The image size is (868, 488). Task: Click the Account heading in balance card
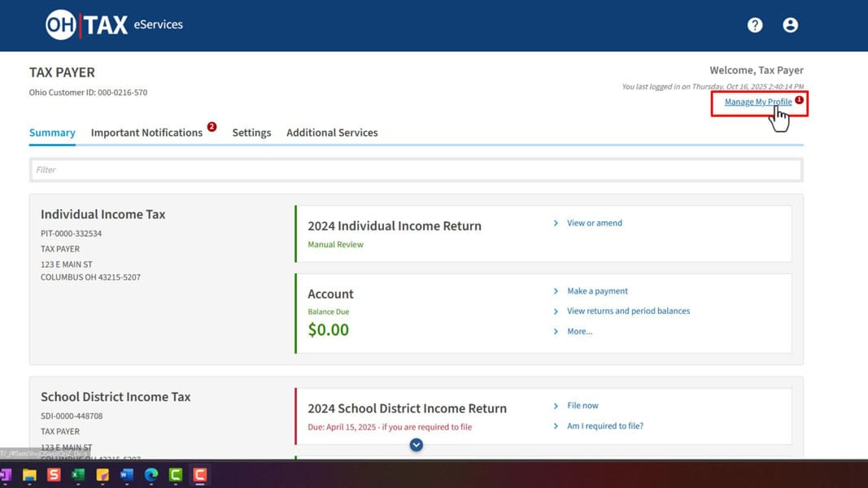pyautogui.click(x=330, y=294)
